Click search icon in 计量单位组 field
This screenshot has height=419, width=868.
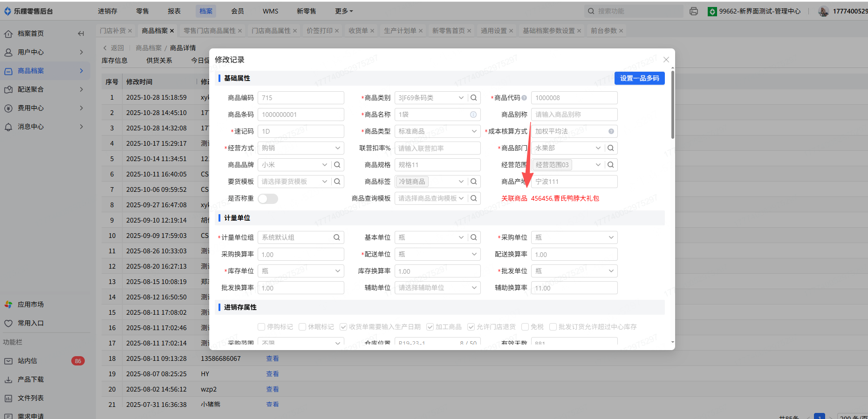pyautogui.click(x=336, y=237)
